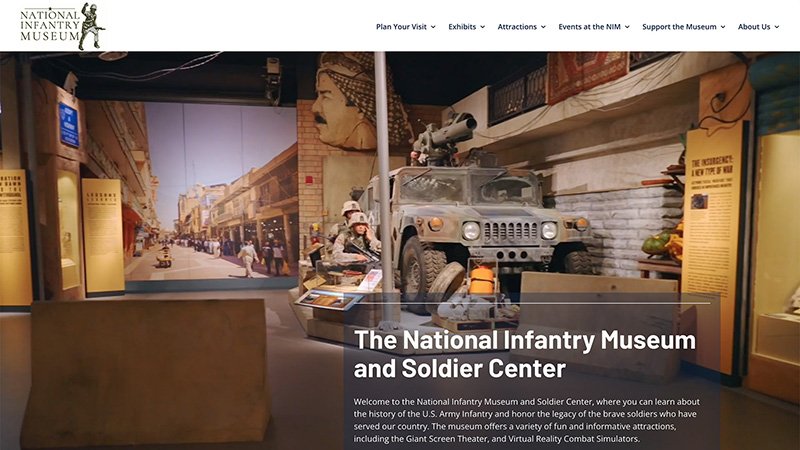
Task: Expand the chevron beside Attractions
Action: (543, 27)
